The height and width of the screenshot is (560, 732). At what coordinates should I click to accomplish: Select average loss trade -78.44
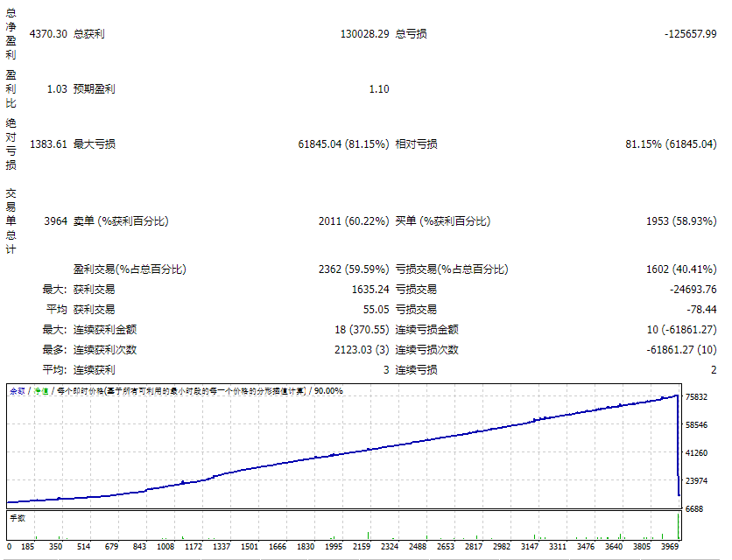click(701, 310)
